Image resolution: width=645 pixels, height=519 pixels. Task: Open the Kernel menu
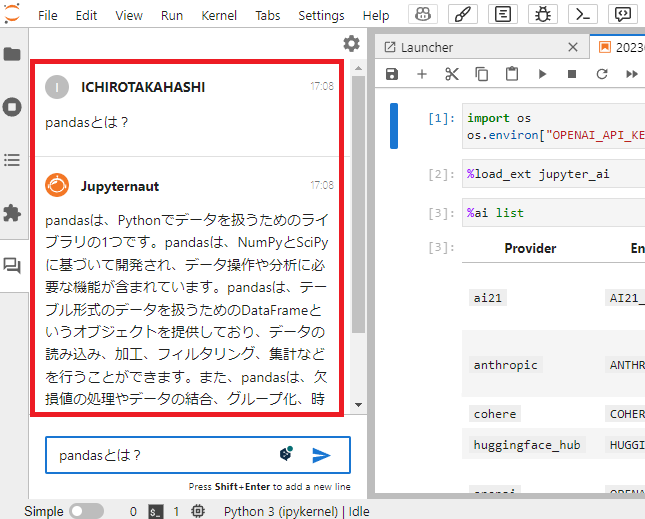tap(219, 16)
